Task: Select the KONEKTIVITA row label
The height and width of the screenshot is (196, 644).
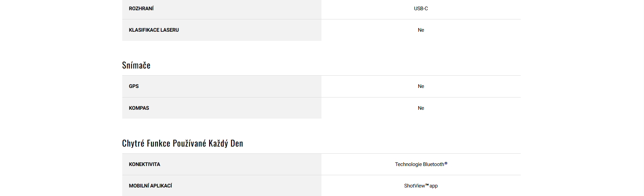Action: pos(144,164)
